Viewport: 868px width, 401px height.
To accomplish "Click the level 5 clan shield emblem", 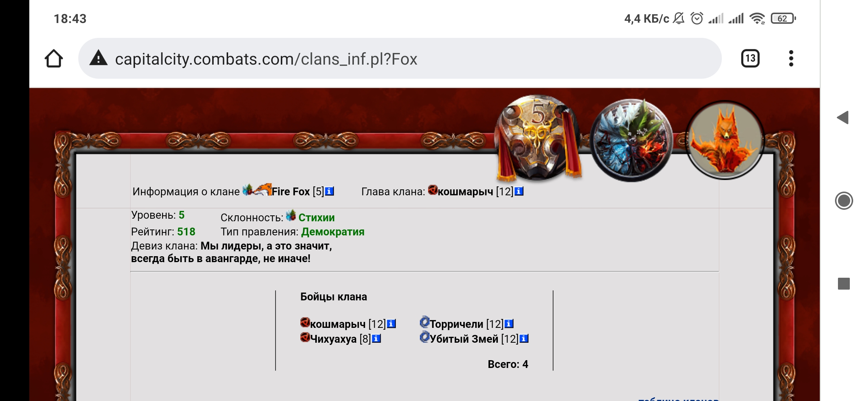I will [539, 138].
